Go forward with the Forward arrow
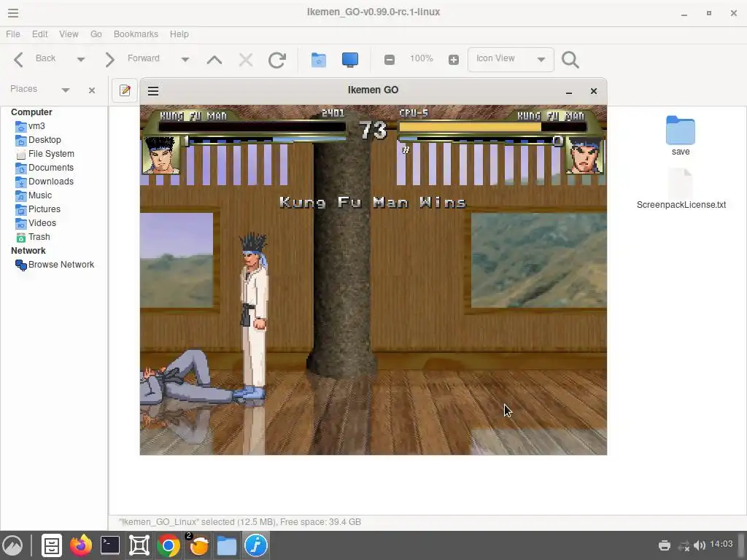 110,60
